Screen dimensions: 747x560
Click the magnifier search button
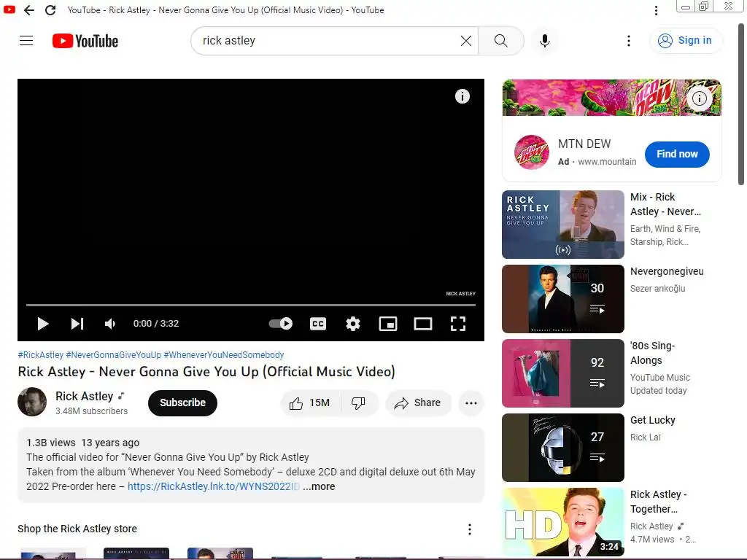[x=500, y=41]
